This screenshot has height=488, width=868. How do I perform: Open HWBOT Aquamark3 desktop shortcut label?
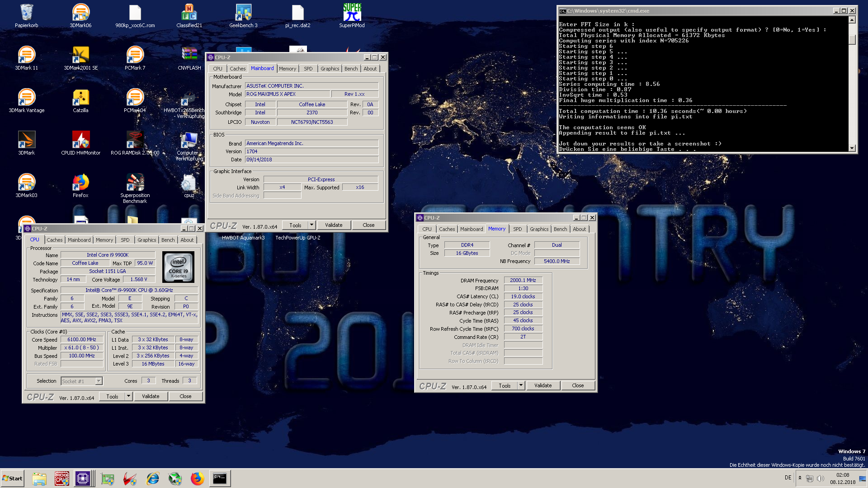point(243,238)
